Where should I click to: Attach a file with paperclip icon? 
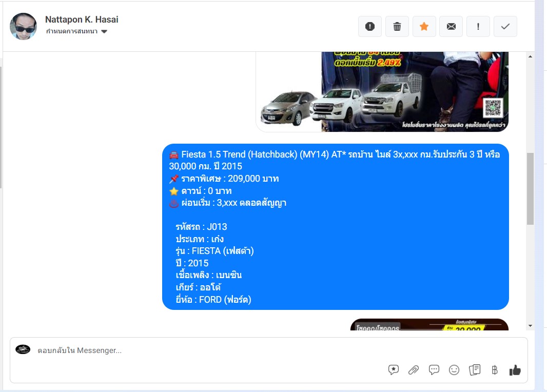pos(414,369)
